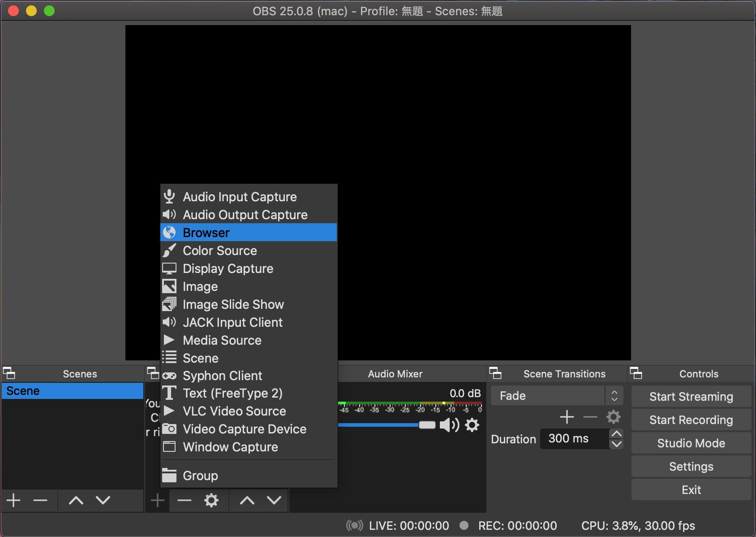Select JACK Input Client source
756x537 pixels.
tap(249, 322)
